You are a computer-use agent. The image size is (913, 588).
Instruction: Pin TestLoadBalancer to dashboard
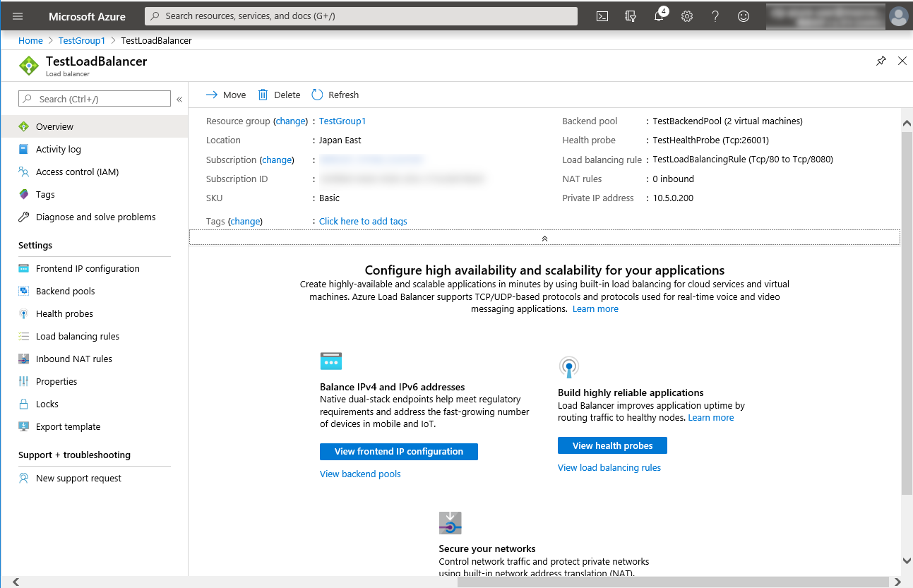click(881, 61)
